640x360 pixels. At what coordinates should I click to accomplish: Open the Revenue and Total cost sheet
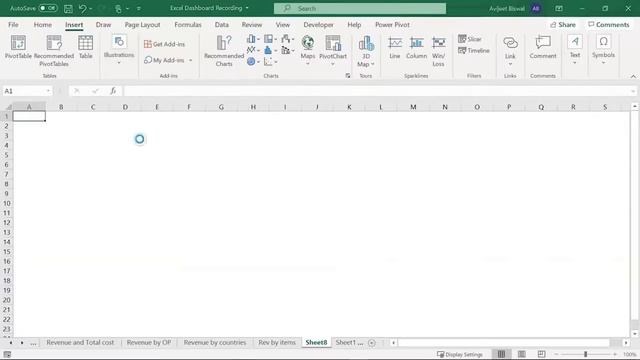coord(80,342)
